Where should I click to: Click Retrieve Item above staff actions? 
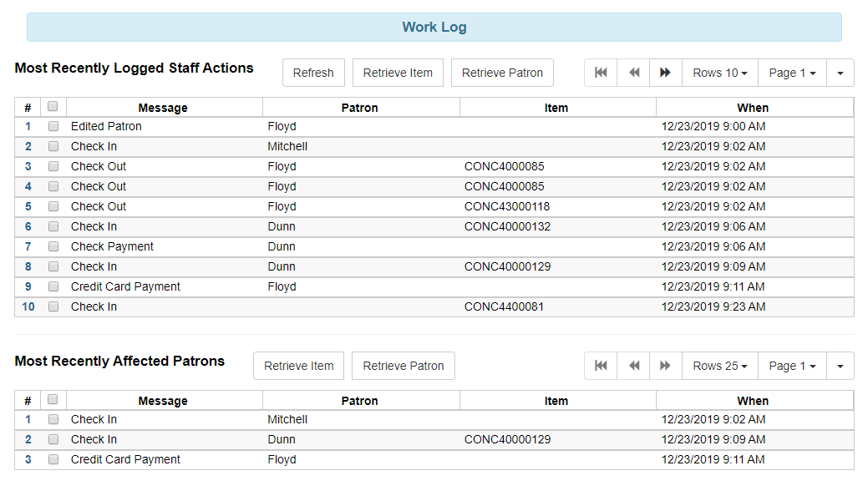[x=398, y=73]
